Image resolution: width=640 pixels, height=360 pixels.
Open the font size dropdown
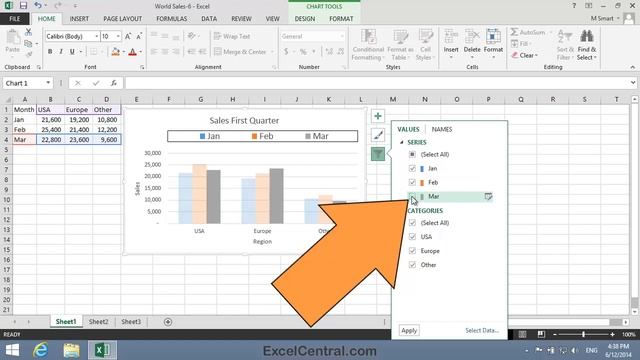click(118, 36)
